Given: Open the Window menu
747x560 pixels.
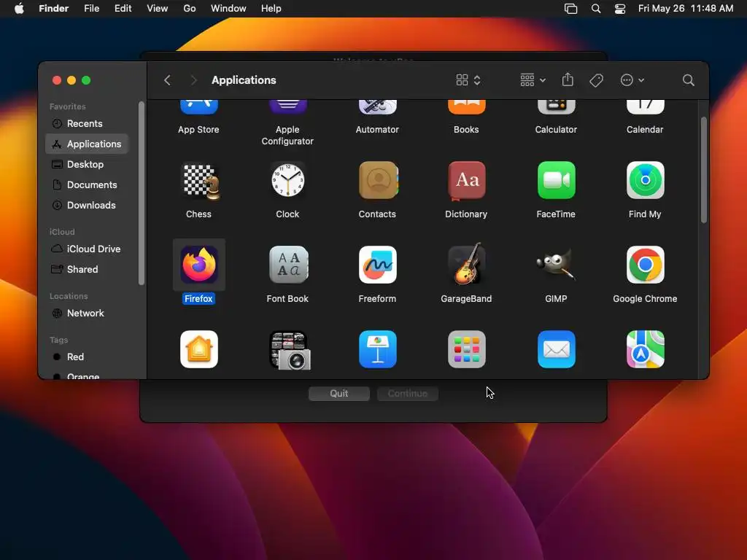Looking at the screenshot, I should pos(228,9).
